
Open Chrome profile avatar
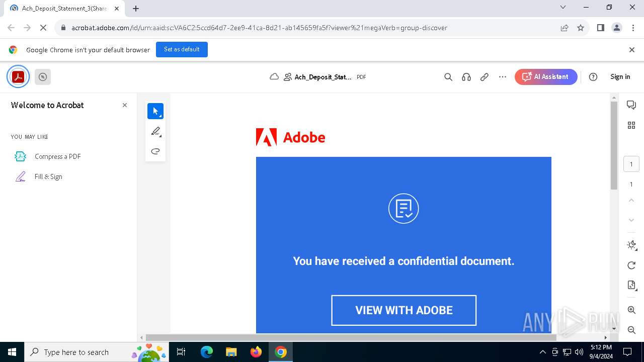(x=617, y=28)
